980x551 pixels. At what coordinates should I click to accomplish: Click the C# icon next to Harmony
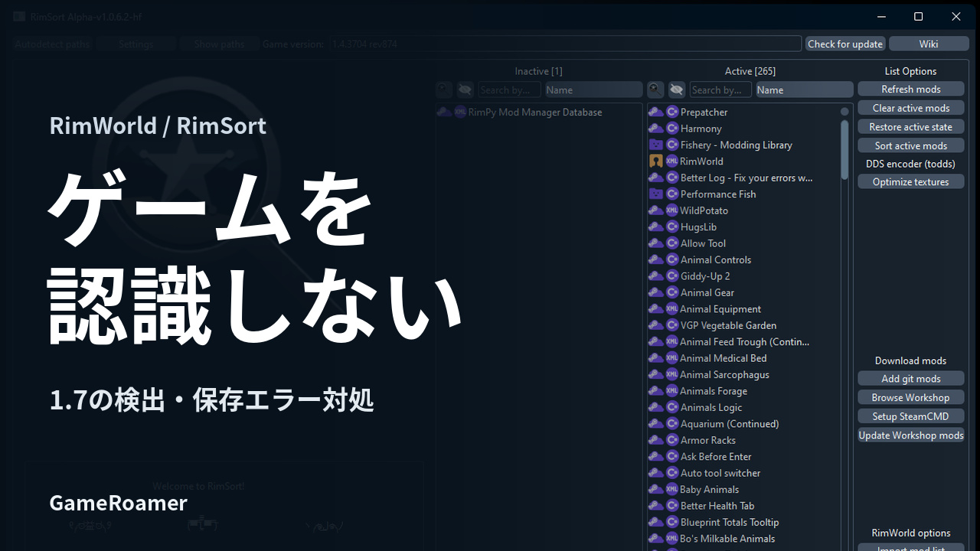(x=672, y=129)
